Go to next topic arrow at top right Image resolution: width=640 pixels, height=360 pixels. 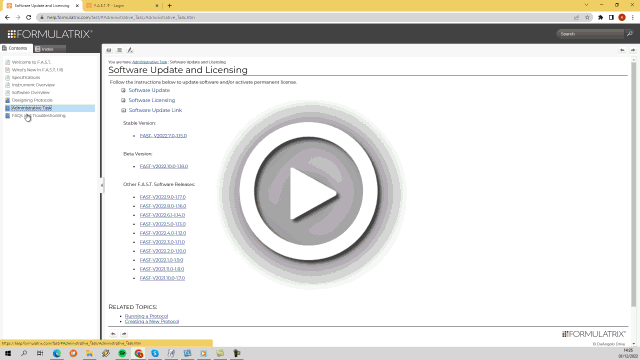[x=633, y=50]
